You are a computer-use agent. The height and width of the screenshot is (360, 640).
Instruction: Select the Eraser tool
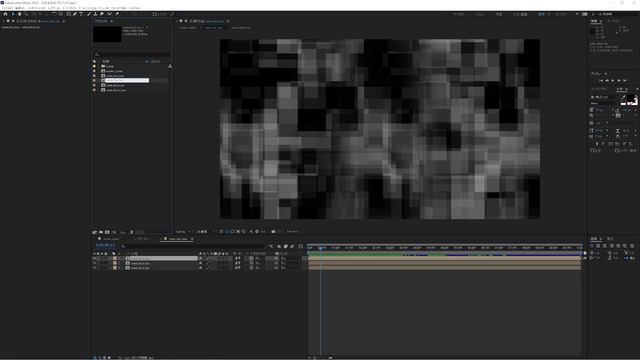pos(102,14)
